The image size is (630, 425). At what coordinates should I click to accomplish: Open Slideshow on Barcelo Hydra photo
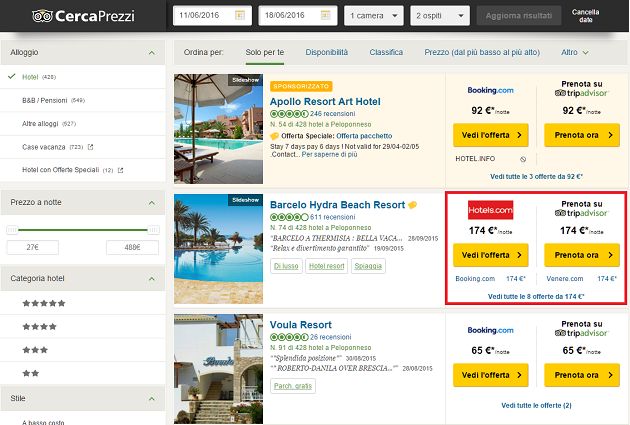tap(245, 200)
